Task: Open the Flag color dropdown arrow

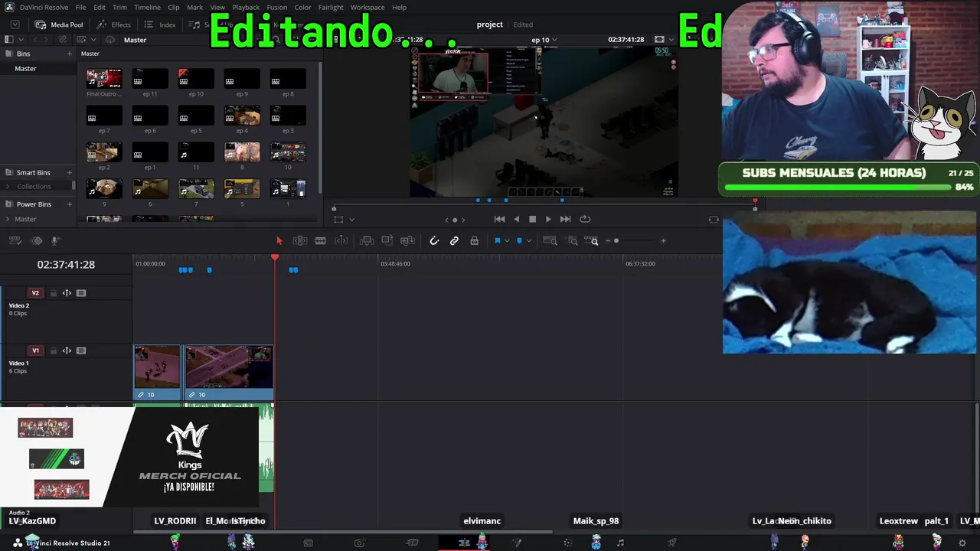Action: click(x=507, y=241)
